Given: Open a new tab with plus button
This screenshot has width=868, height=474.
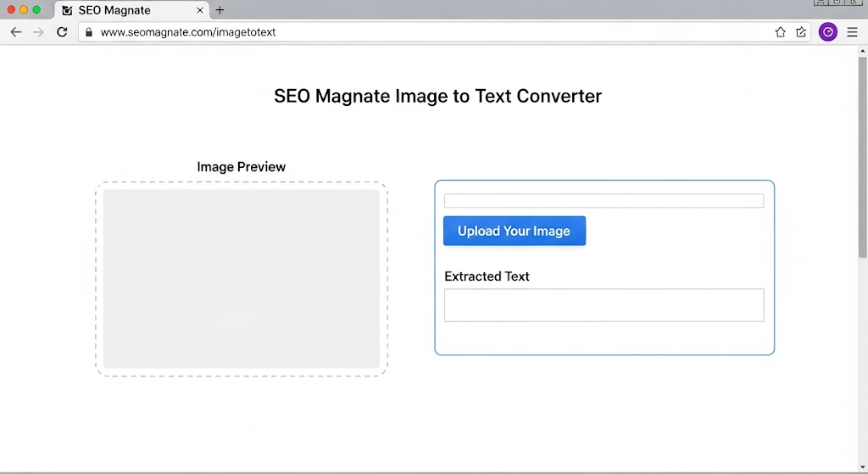Looking at the screenshot, I should 220,10.
